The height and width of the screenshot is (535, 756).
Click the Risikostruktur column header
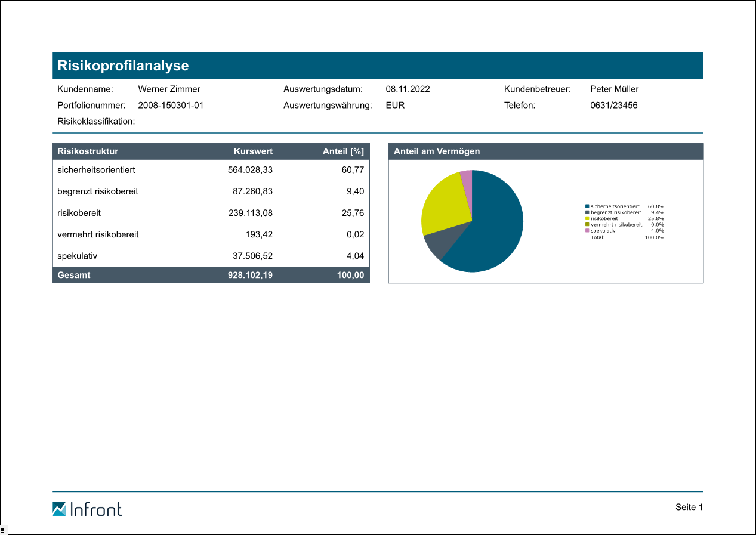tap(88, 151)
